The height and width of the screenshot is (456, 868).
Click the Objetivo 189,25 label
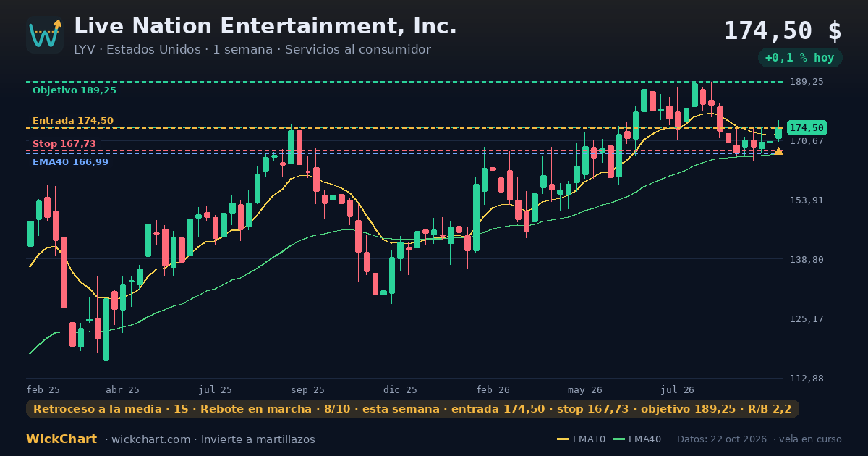click(75, 90)
